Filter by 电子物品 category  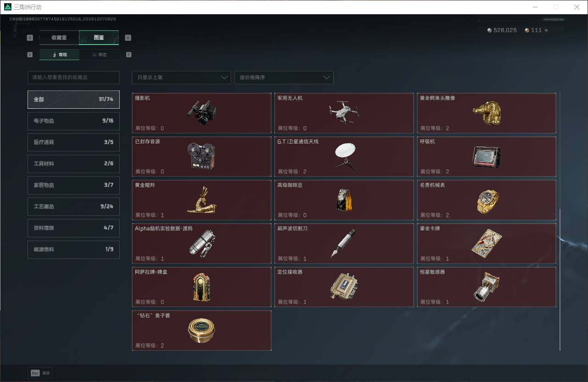coord(73,121)
